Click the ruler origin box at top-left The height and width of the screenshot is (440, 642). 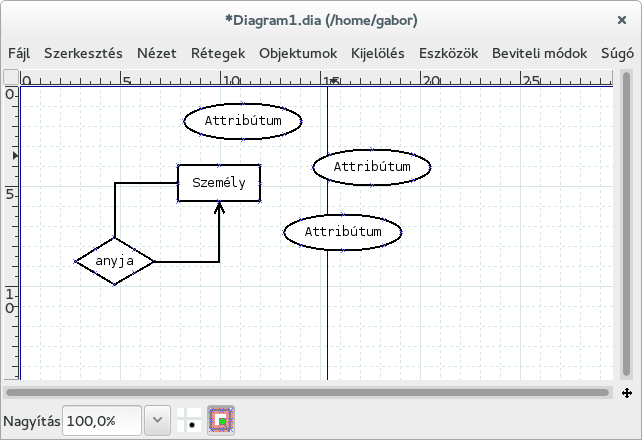click(x=10, y=78)
